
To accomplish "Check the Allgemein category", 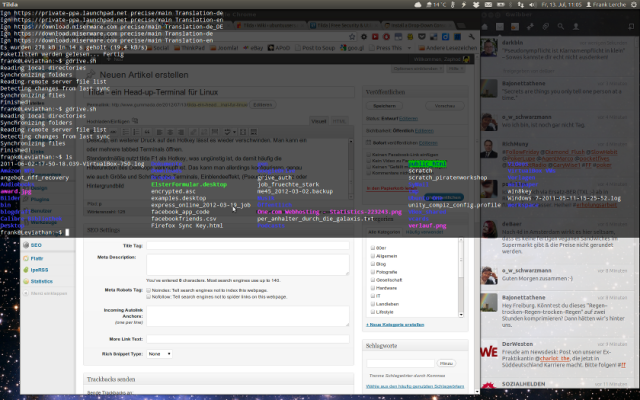I will coord(372,256).
